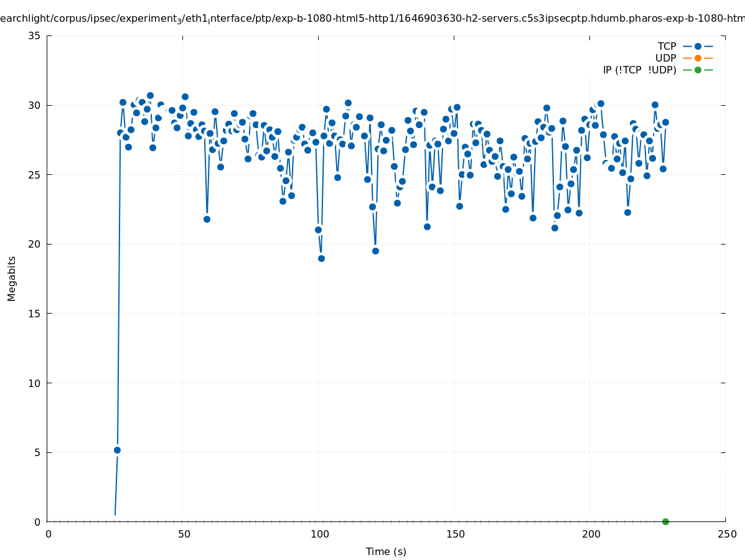Screen dimensions: 745x560
Task: Click the TCP dip point near 19.5 Megabits
Action: coord(375,251)
